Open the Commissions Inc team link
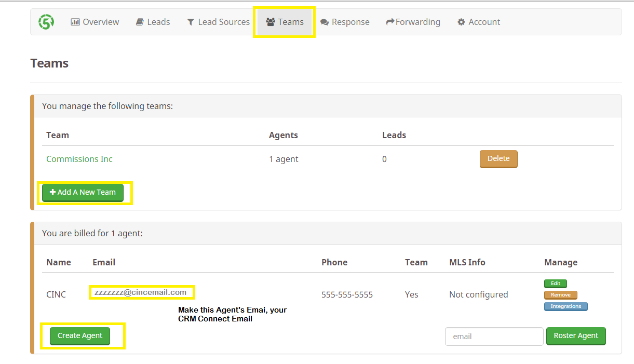 (79, 159)
